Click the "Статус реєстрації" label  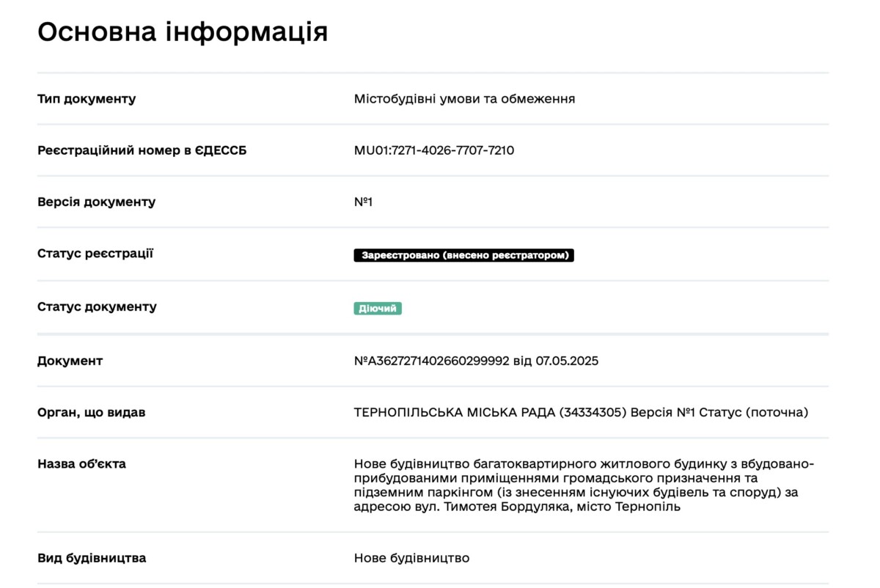point(95,254)
